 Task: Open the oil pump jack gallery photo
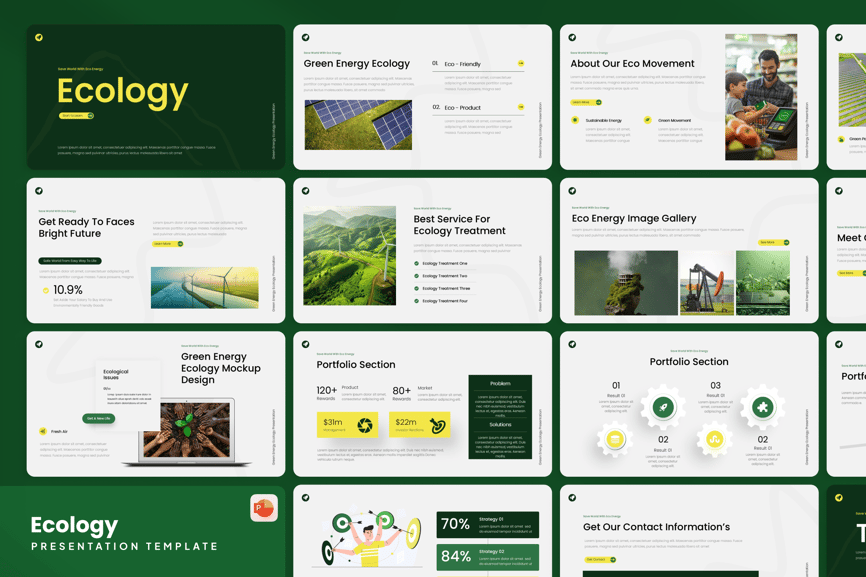tap(706, 285)
